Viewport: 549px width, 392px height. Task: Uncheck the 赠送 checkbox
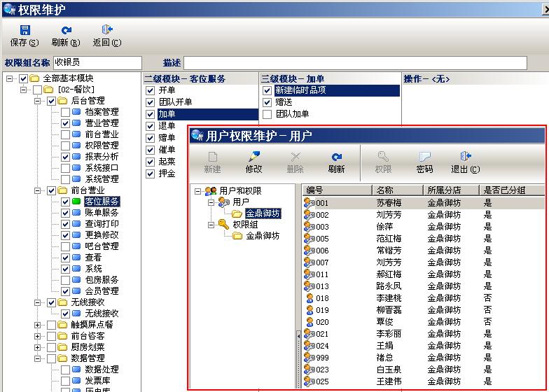coord(267,102)
